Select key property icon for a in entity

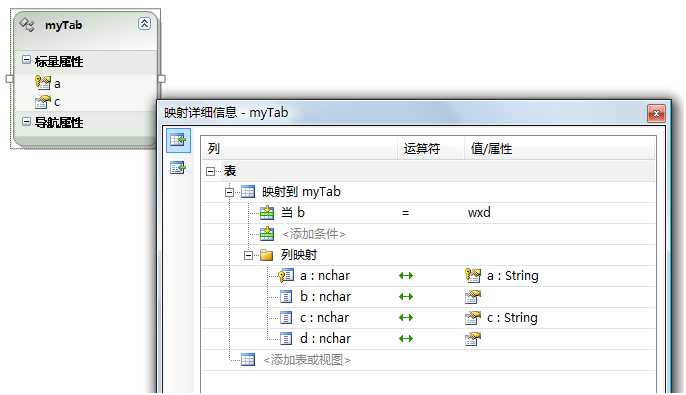click(x=42, y=82)
